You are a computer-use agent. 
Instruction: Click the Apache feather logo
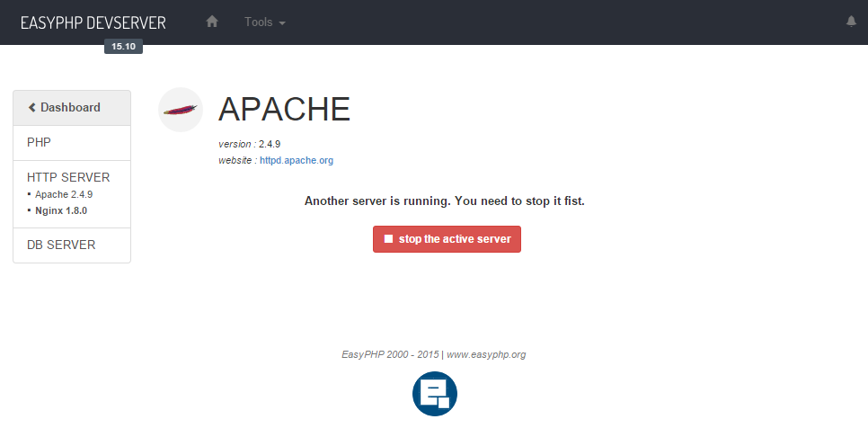click(181, 110)
